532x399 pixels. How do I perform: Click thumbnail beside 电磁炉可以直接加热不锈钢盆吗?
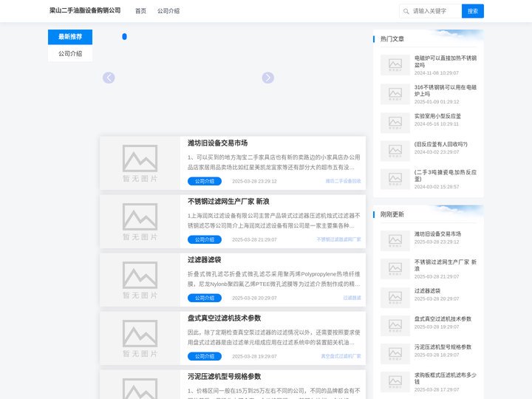click(395, 65)
